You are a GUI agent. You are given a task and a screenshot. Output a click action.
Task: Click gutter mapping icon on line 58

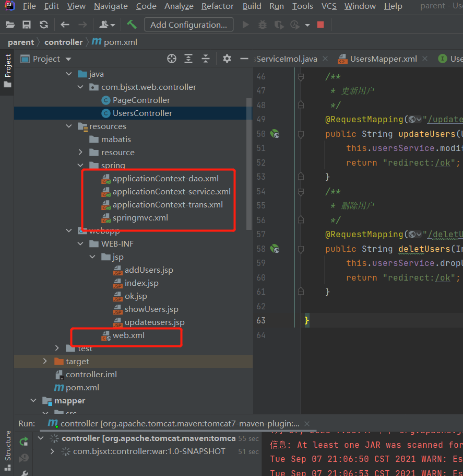275,249
